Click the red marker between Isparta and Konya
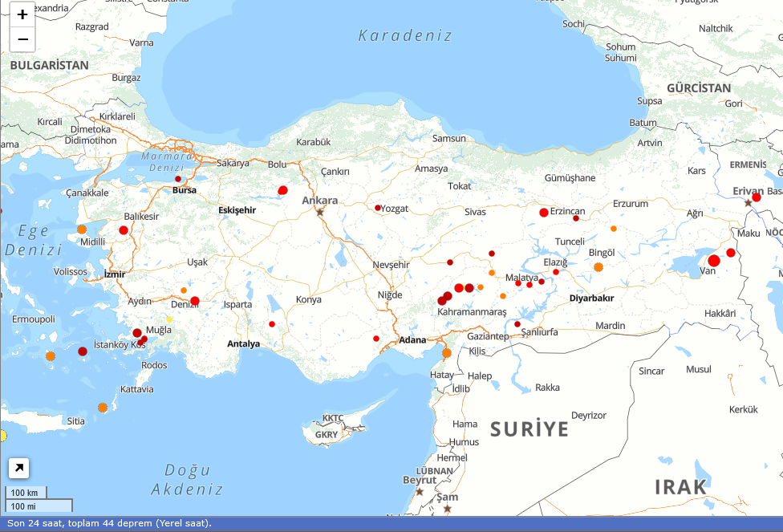The height and width of the screenshot is (532, 783). pos(272,324)
